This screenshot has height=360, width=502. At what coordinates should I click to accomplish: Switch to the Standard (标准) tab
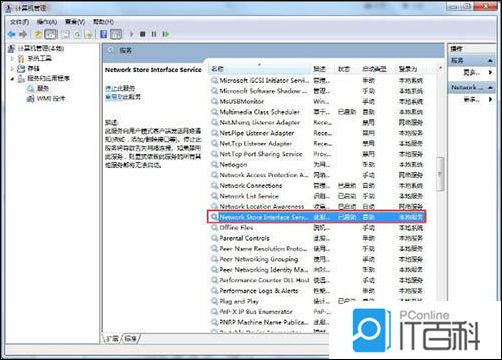[x=131, y=339]
